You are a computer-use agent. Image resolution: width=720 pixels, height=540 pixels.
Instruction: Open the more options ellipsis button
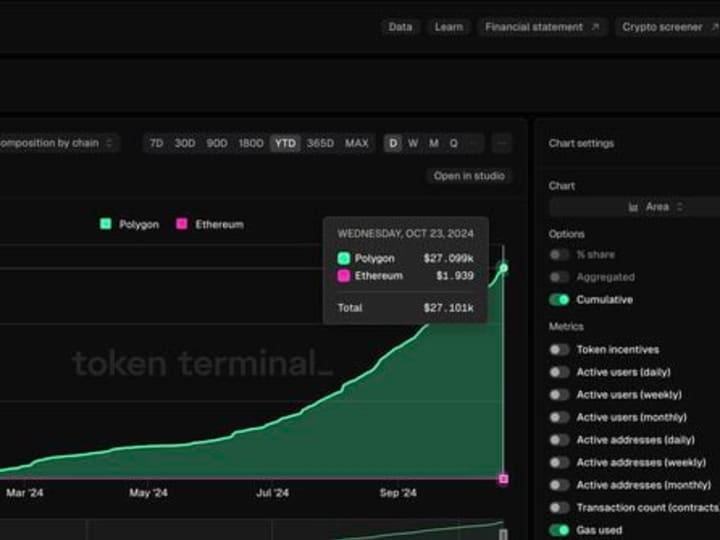501,143
